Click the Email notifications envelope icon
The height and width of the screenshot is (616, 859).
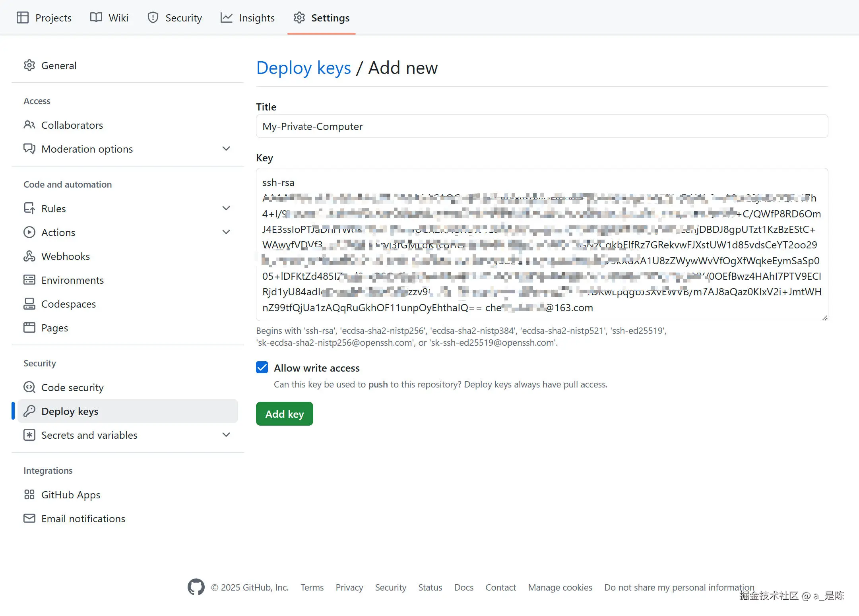(29, 519)
